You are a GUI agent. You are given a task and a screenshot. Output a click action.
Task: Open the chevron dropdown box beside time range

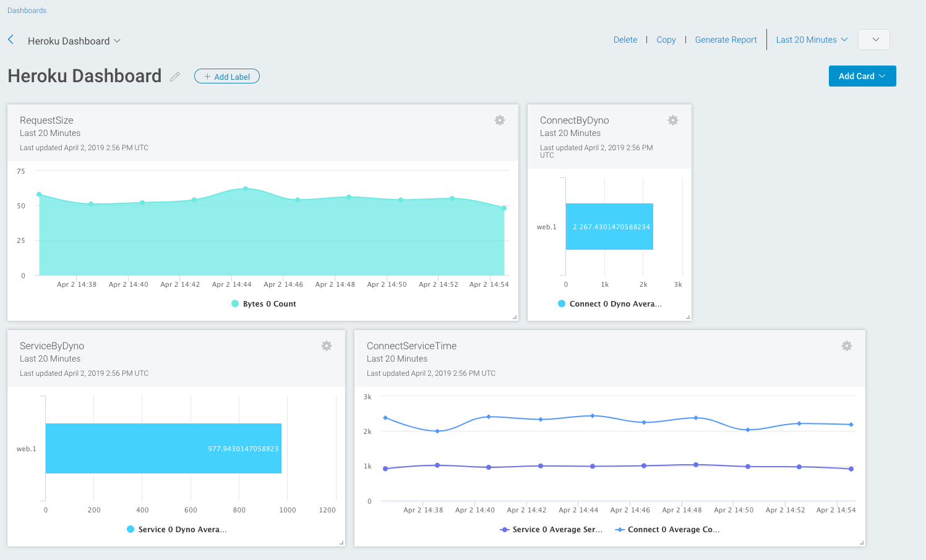click(x=874, y=40)
